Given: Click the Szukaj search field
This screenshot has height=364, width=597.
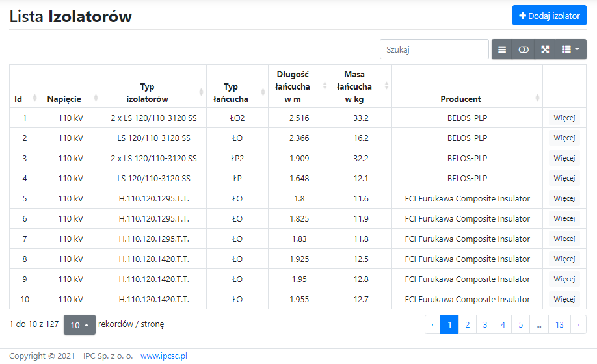Looking at the screenshot, I should pyautogui.click(x=434, y=49).
